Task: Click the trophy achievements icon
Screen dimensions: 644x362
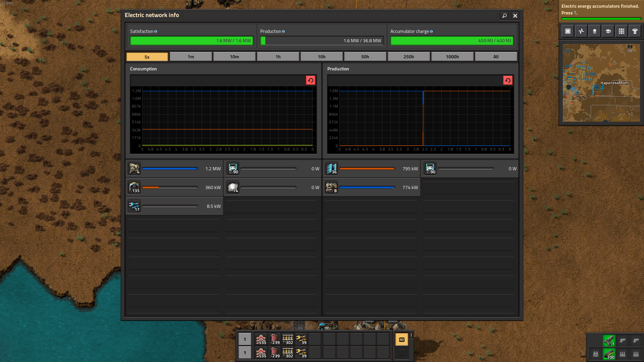Action: 635,31
